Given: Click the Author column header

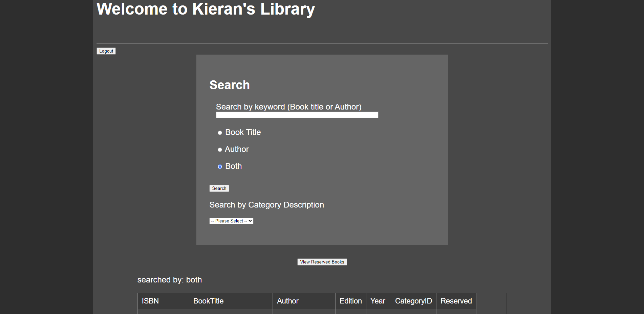Looking at the screenshot, I should 287,301.
